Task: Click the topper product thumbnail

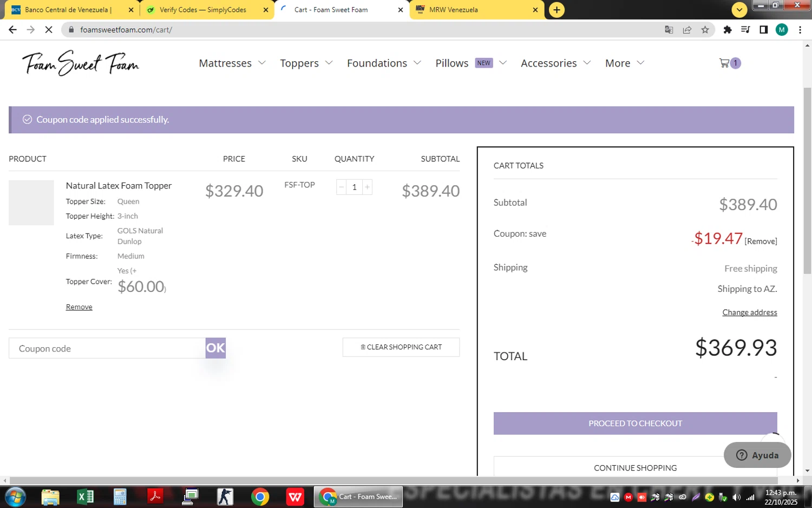Action: (x=31, y=203)
